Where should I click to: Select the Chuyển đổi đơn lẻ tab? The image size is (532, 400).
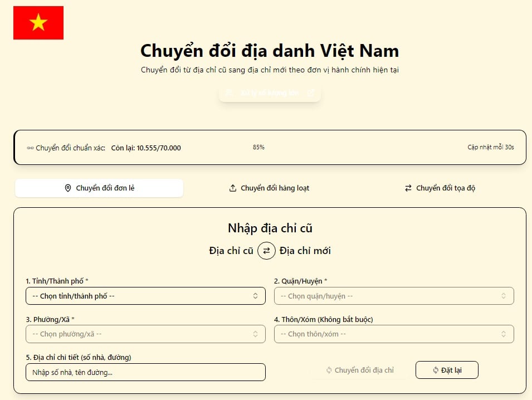point(99,188)
